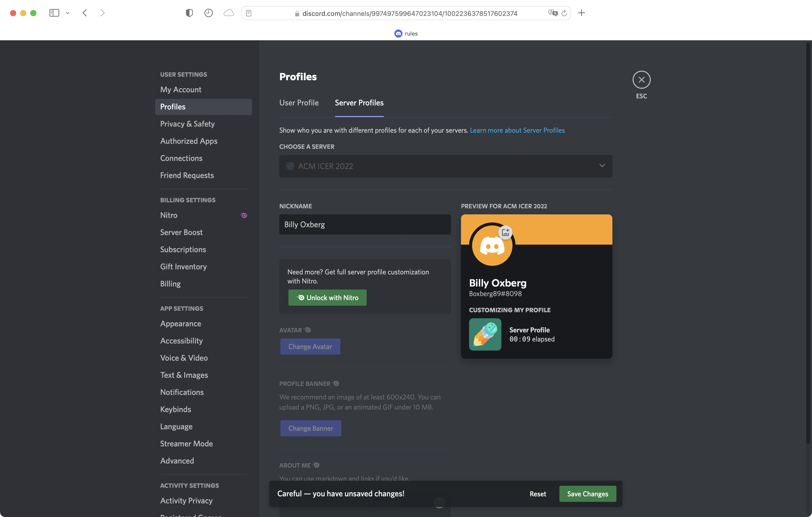Open Advanced settings
This screenshot has height=517, width=812.
(203, 461)
